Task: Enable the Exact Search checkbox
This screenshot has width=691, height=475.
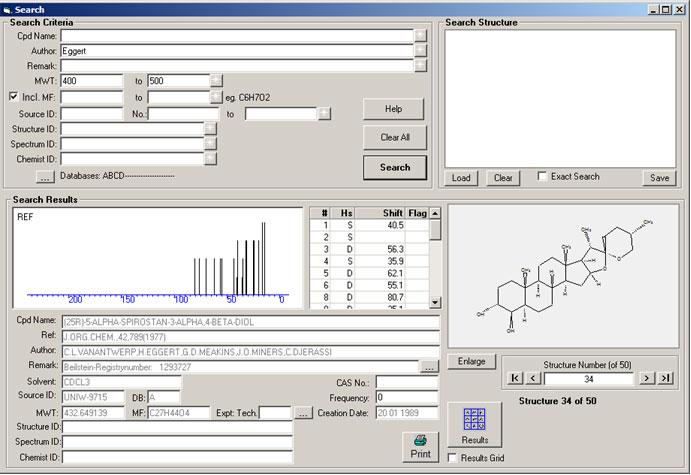Action: coord(542,177)
